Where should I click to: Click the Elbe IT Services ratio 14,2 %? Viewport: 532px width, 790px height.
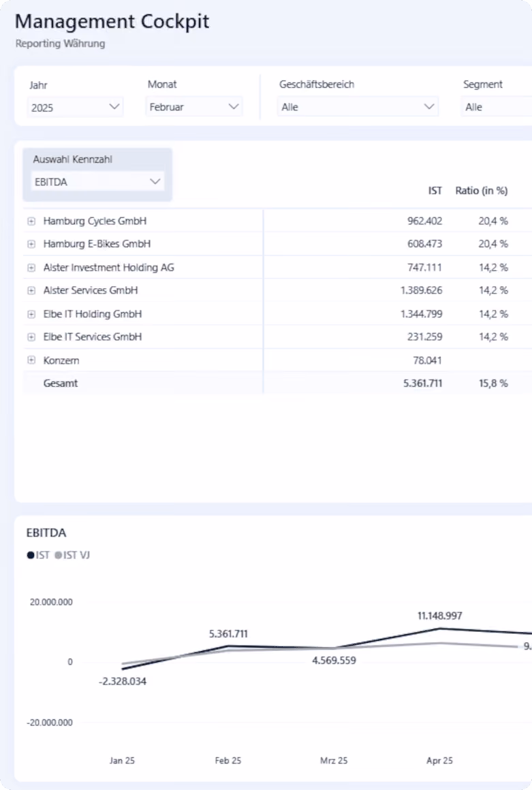point(493,336)
